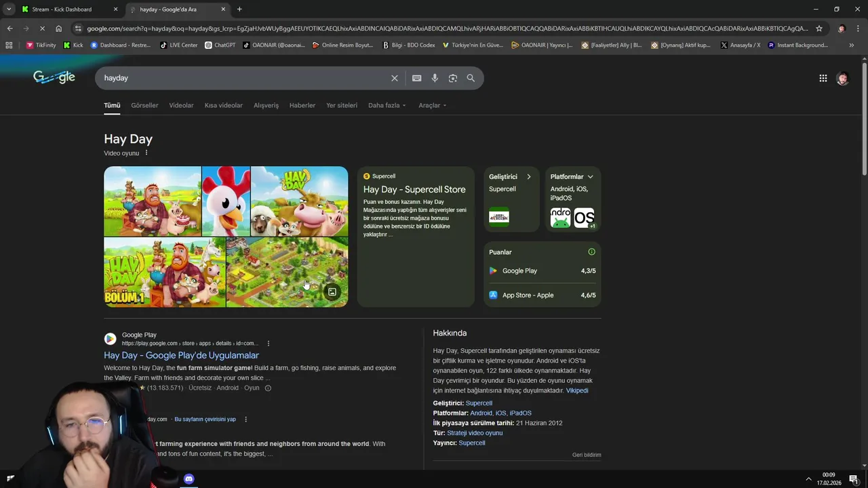Open the LIVE Center bookmark
This screenshot has width=868, height=488.
coord(178,45)
